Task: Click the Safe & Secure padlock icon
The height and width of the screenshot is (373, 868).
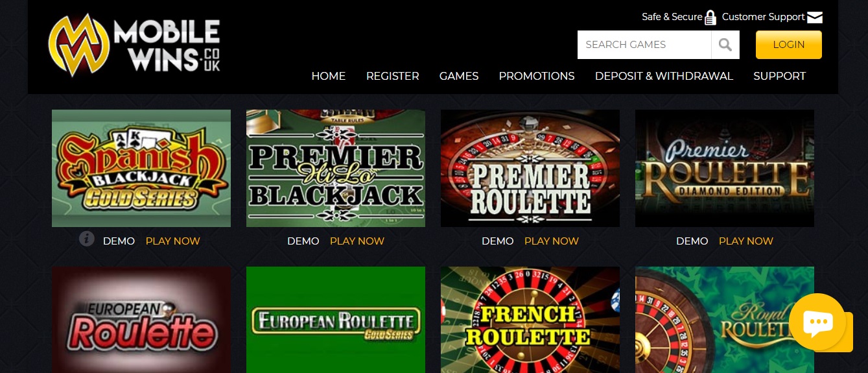Action: [710, 18]
